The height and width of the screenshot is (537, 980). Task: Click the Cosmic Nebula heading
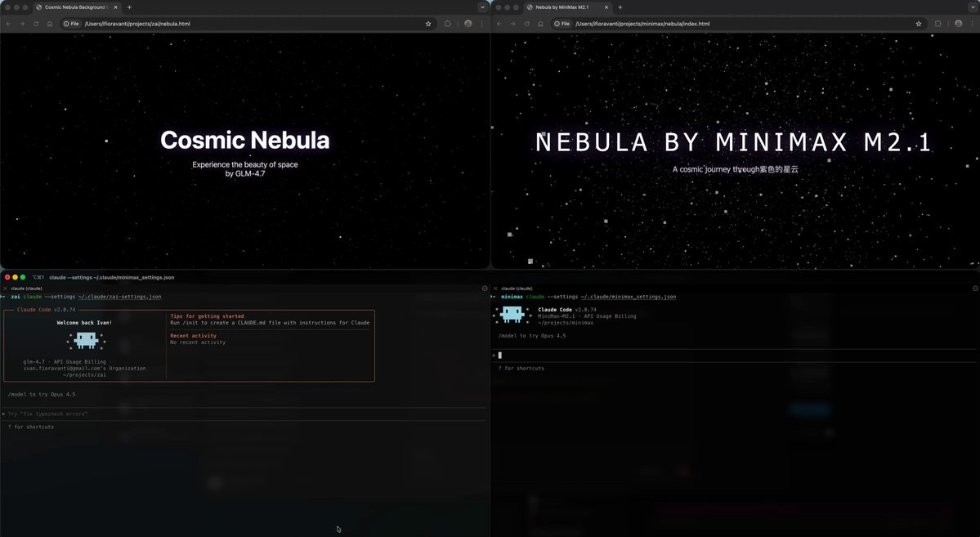tap(245, 140)
